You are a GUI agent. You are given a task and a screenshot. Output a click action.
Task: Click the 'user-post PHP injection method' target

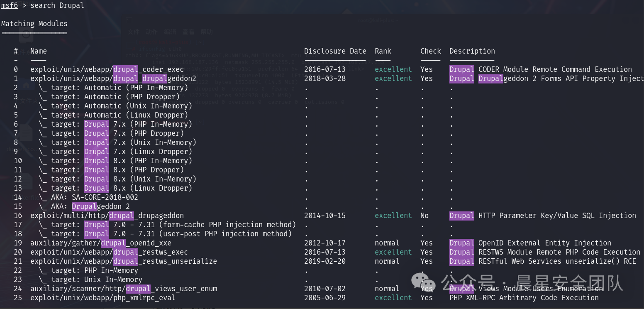point(165,234)
